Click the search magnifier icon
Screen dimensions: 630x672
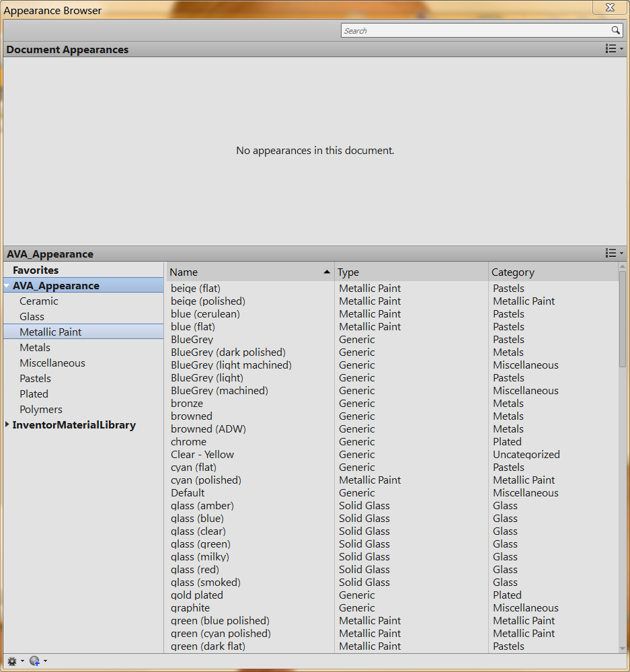pos(616,30)
